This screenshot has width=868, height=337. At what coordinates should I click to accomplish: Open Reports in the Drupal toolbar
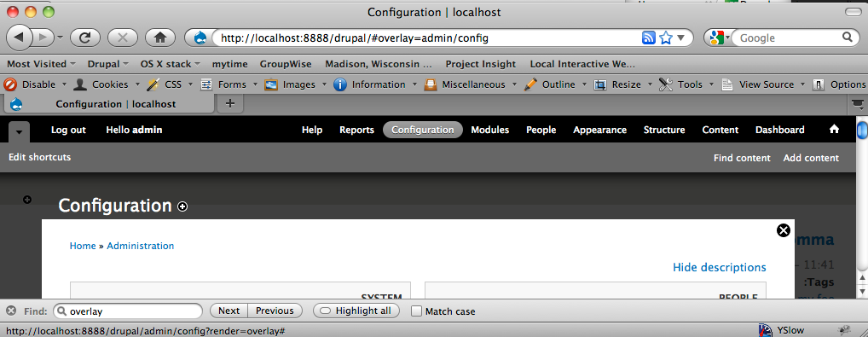[356, 130]
